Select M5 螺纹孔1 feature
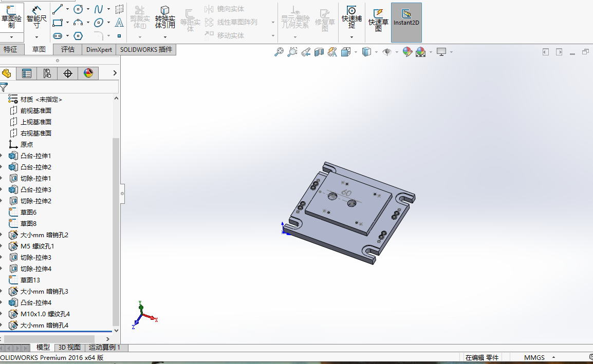593x364 pixels. 37,246
